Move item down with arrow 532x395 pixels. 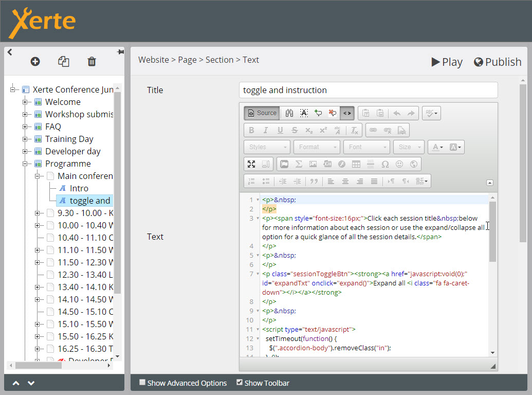pyautogui.click(x=31, y=383)
